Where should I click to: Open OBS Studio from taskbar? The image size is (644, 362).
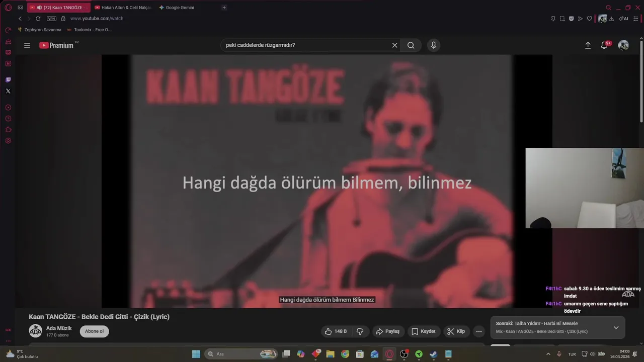click(404, 354)
